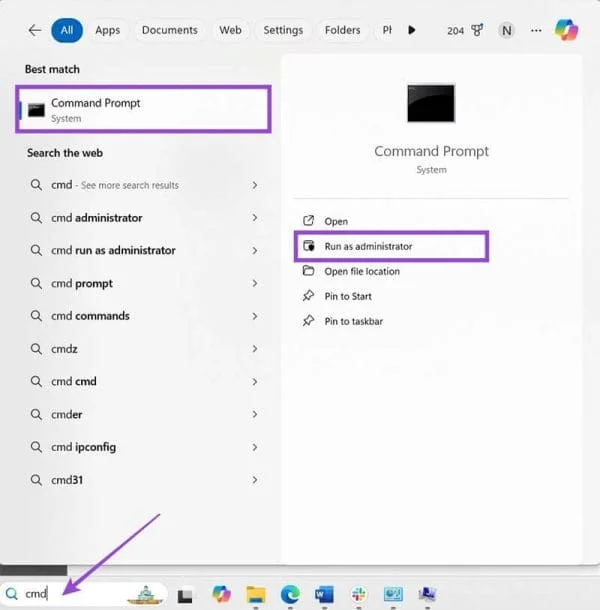The image size is (600, 610).
Task: Click the Open action arrow icon
Action: click(x=309, y=221)
